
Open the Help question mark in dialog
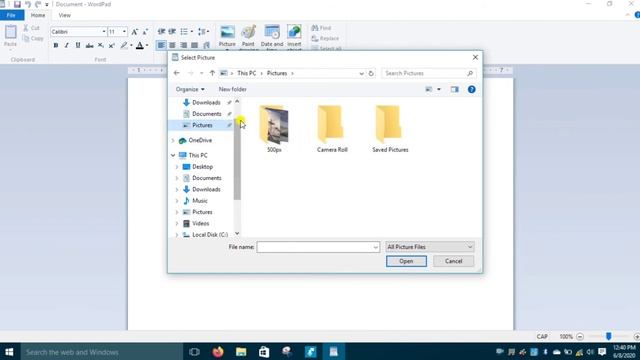[471, 89]
